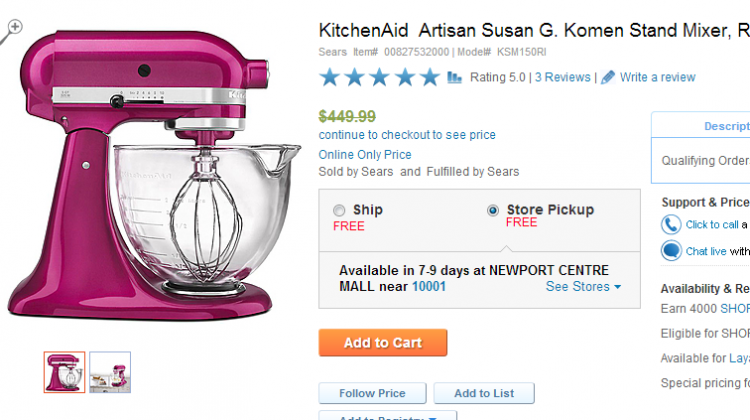Viewport: 750px width, 420px height.
Task: Open the rating breakdown bar chart icon
Action: point(454,77)
